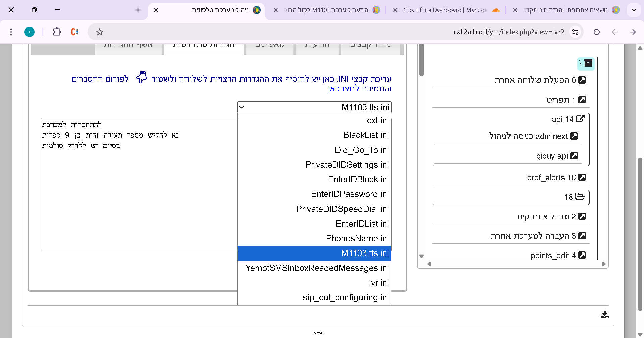Pick BlackList.ini in the dropdown list
This screenshot has height=338, width=644.
tap(366, 135)
